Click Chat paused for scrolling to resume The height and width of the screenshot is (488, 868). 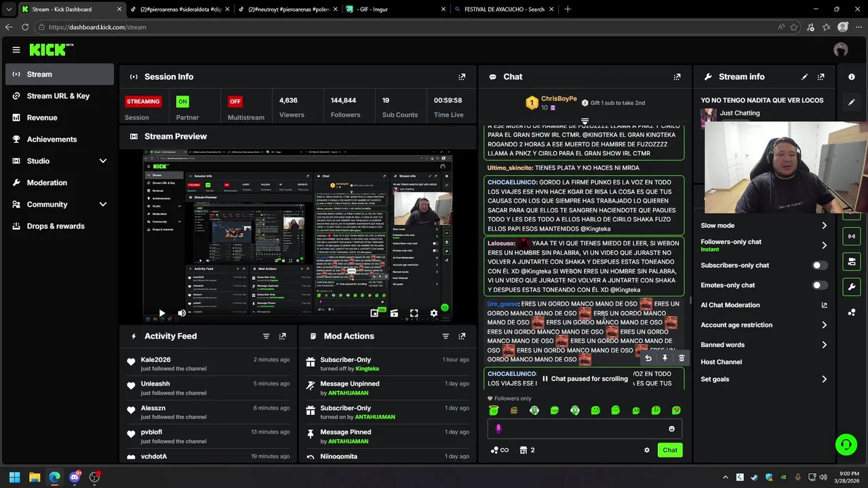pyautogui.click(x=585, y=379)
